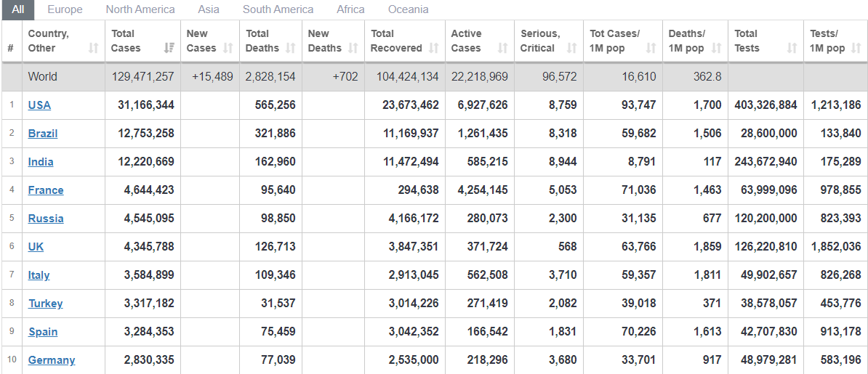
Task: Select Turkey total recovered 3,014,226
Action: (x=414, y=303)
